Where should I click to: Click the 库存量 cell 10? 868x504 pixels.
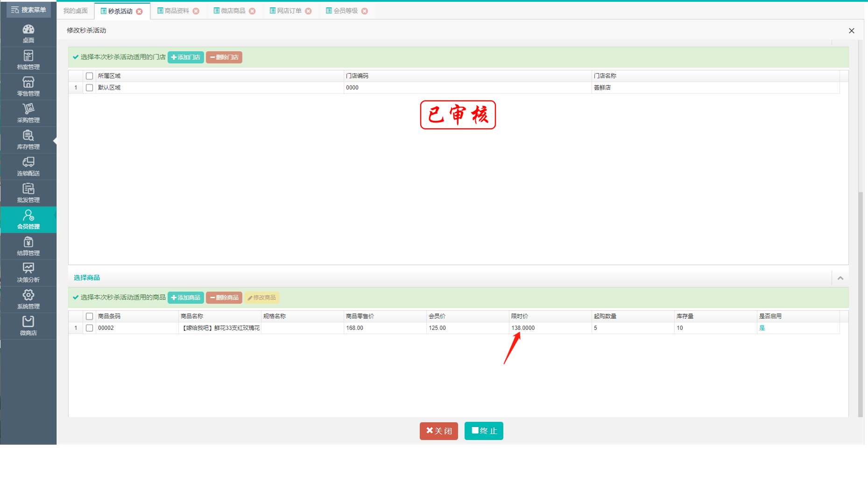(716, 328)
